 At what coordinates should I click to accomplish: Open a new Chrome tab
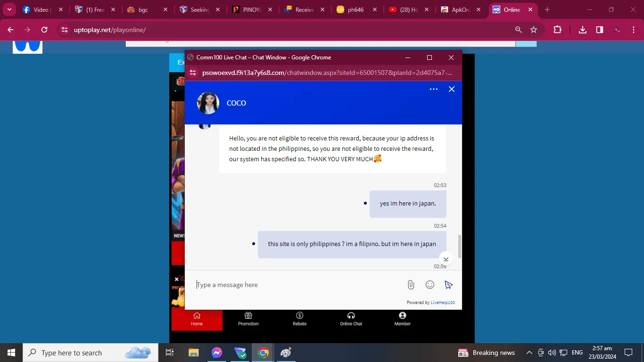tap(547, 9)
